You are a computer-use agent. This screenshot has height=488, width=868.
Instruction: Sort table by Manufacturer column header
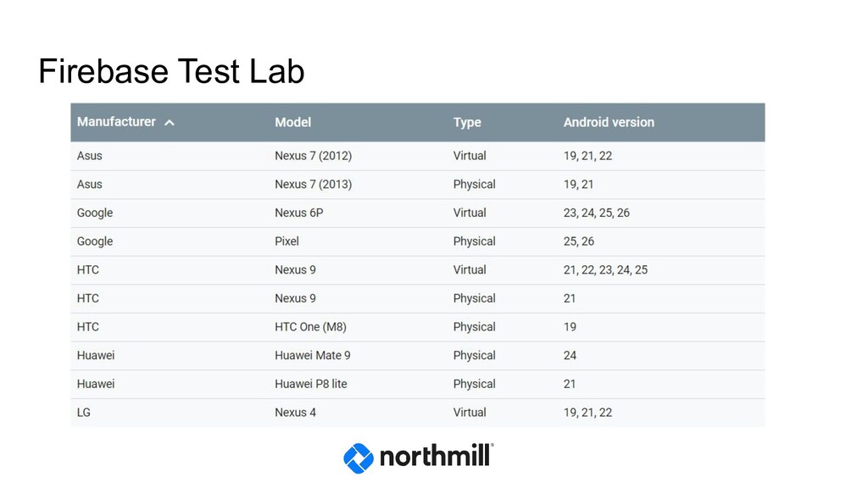point(116,122)
